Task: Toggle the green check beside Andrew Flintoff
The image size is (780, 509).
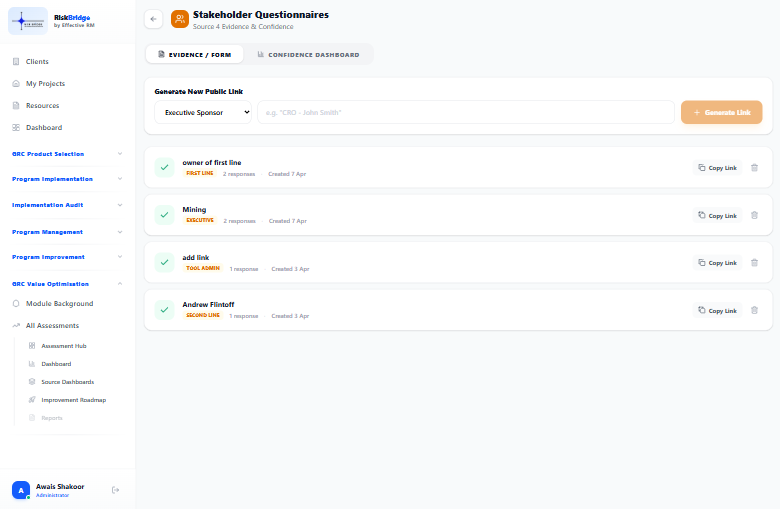Action: [x=164, y=310]
